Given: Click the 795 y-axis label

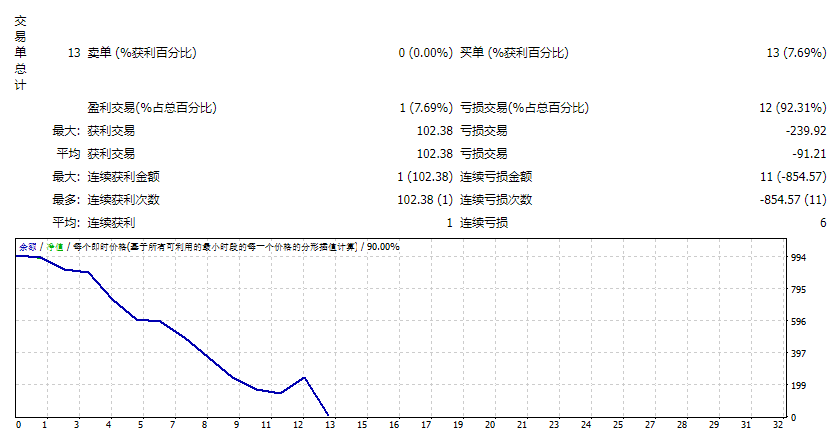Looking at the screenshot, I should pyautogui.click(x=798, y=290).
